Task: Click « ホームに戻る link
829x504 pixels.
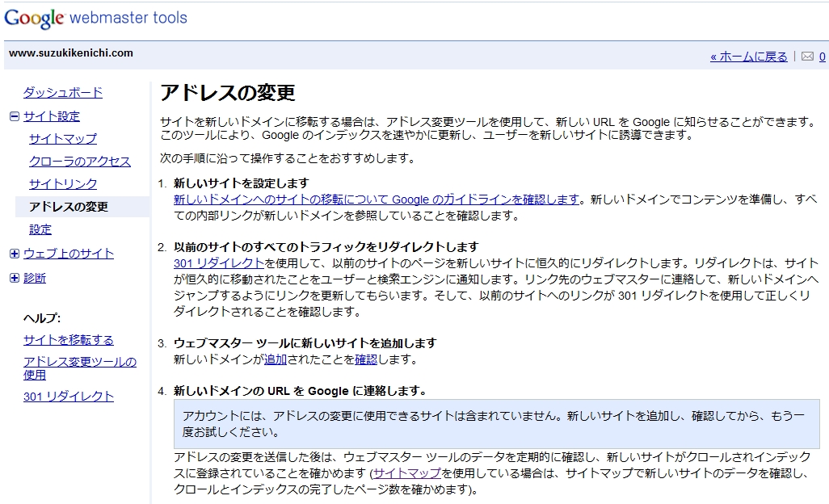Action: 749,57
